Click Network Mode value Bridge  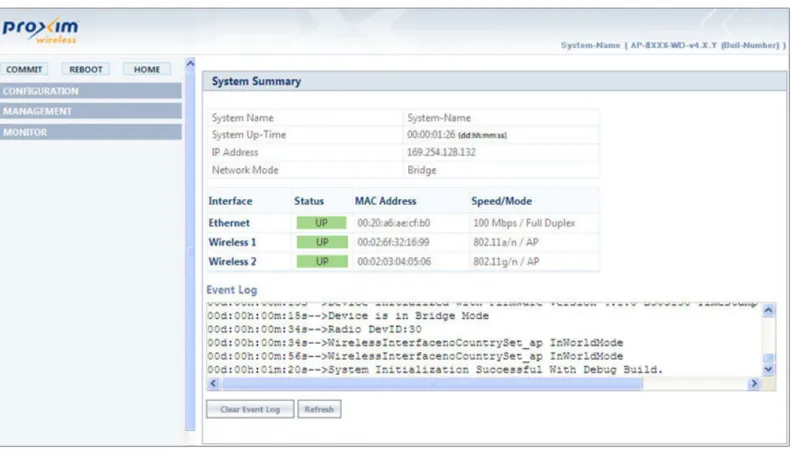click(x=422, y=170)
